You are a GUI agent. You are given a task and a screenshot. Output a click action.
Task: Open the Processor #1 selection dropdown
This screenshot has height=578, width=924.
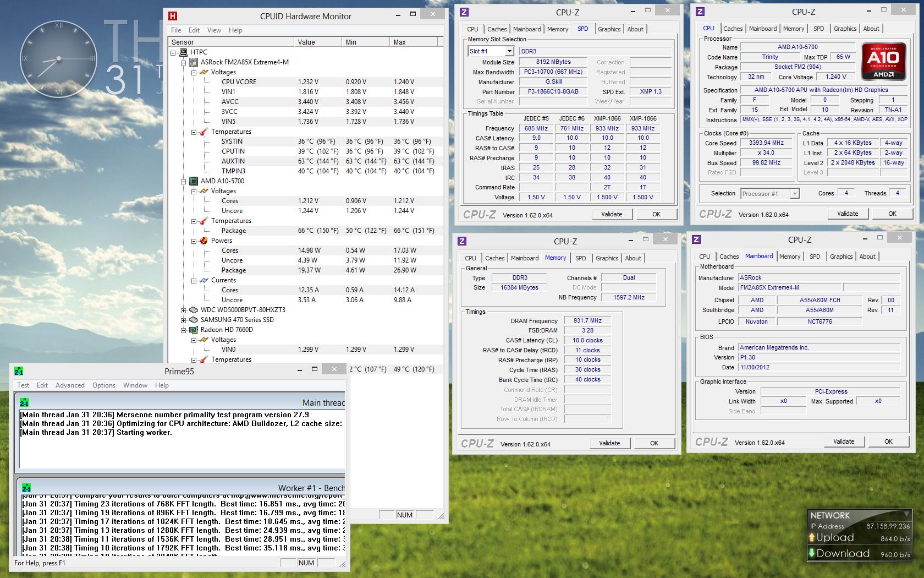794,194
